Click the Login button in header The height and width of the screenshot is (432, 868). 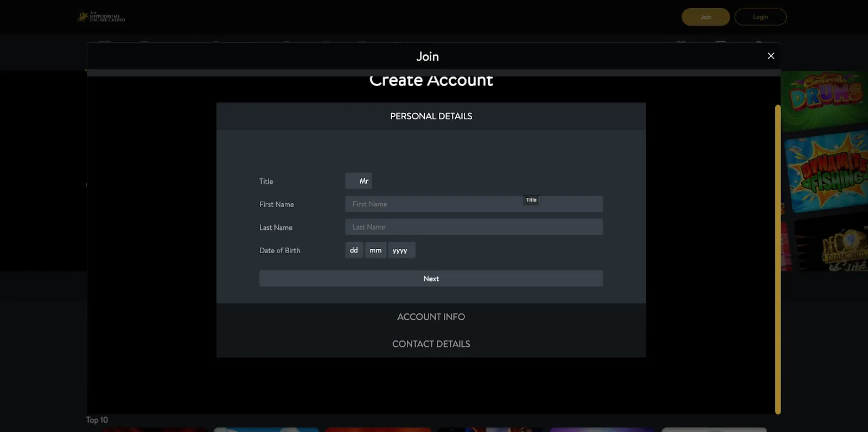pos(760,17)
